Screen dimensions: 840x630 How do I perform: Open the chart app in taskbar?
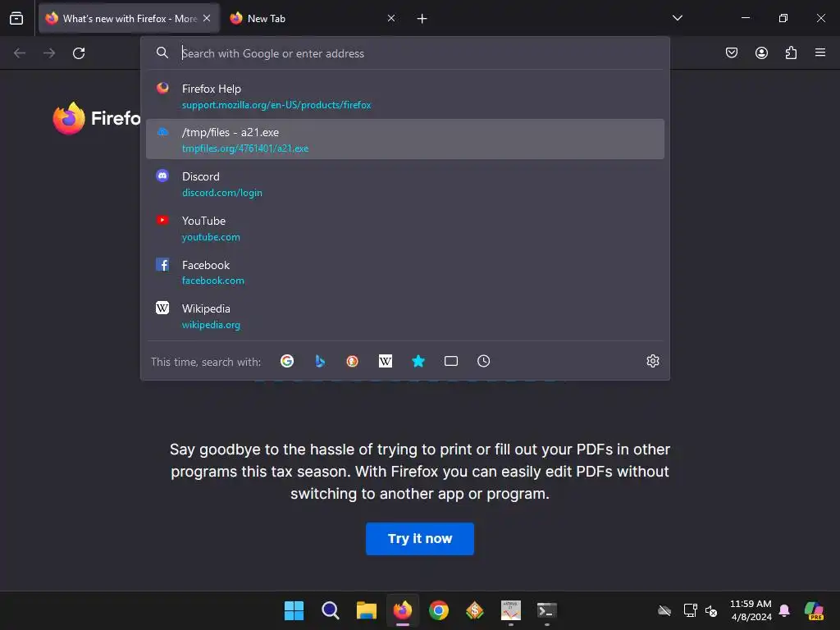511,610
